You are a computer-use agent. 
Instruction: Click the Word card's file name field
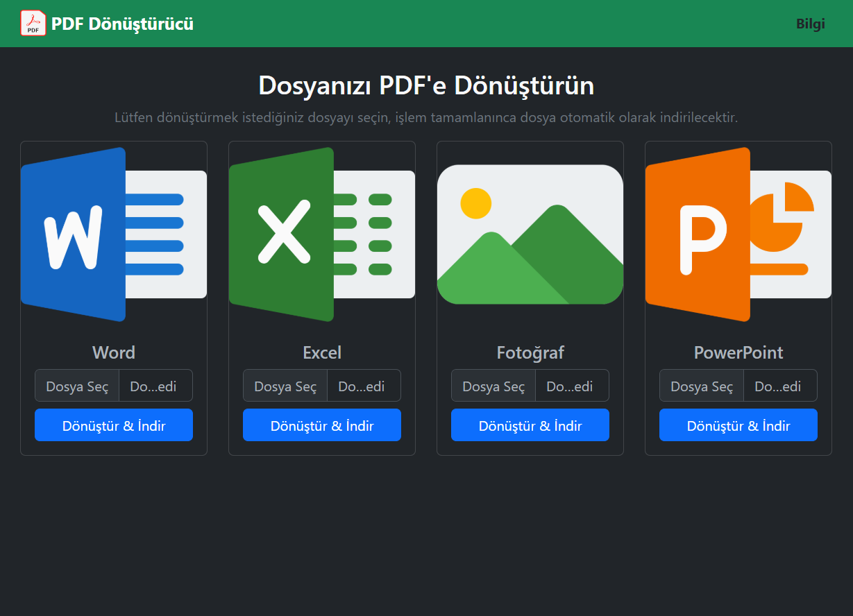[x=155, y=386]
